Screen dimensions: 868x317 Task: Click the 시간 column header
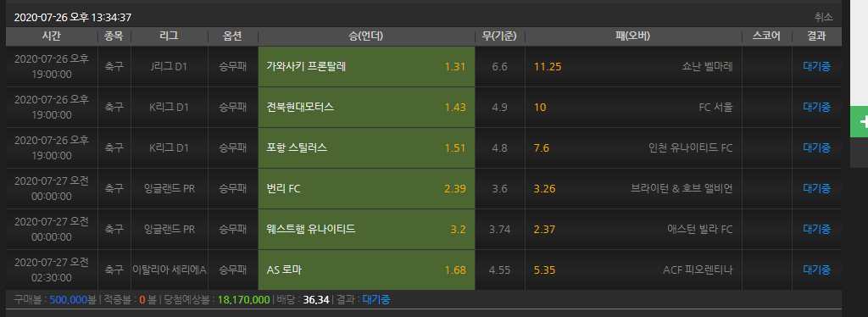pos(52,36)
